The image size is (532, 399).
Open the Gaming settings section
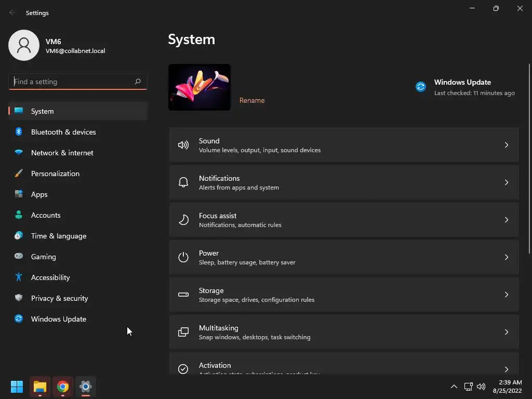pos(44,257)
